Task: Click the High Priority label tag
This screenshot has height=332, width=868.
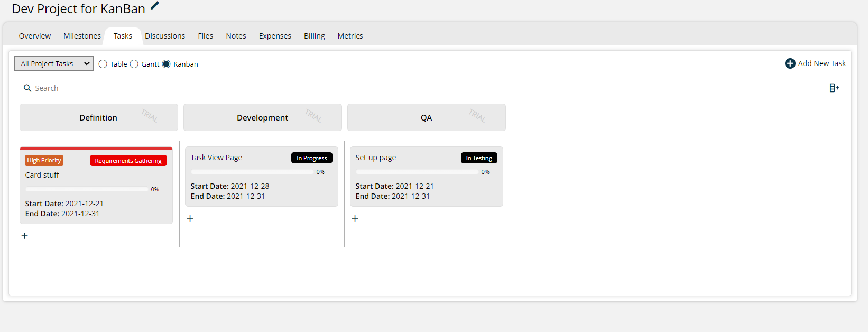Action: click(x=44, y=160)
